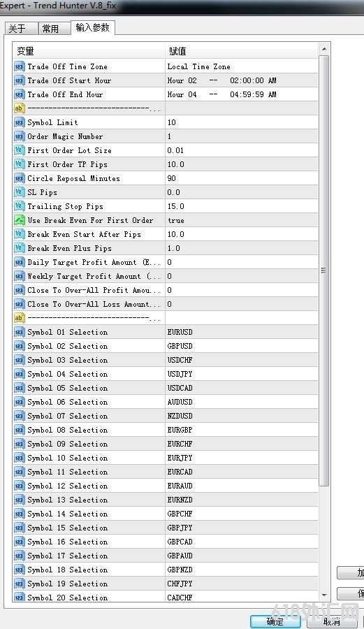Click the scrollbar thumb of the parameter list

tap(324, 270)
